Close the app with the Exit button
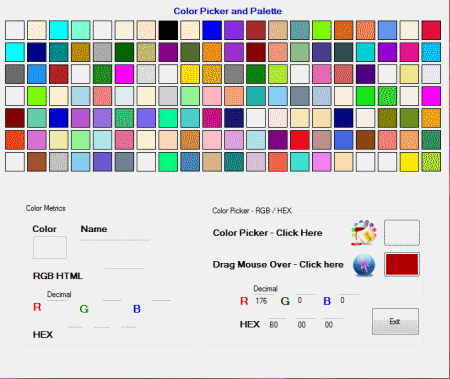The height and width of the screenshot is (379, 450). (x=395, y=321)
